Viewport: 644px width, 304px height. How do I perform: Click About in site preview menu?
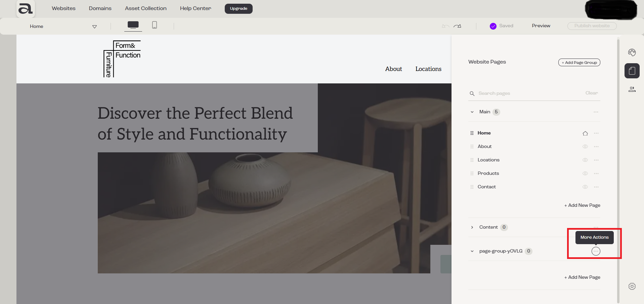pos(393,69)
